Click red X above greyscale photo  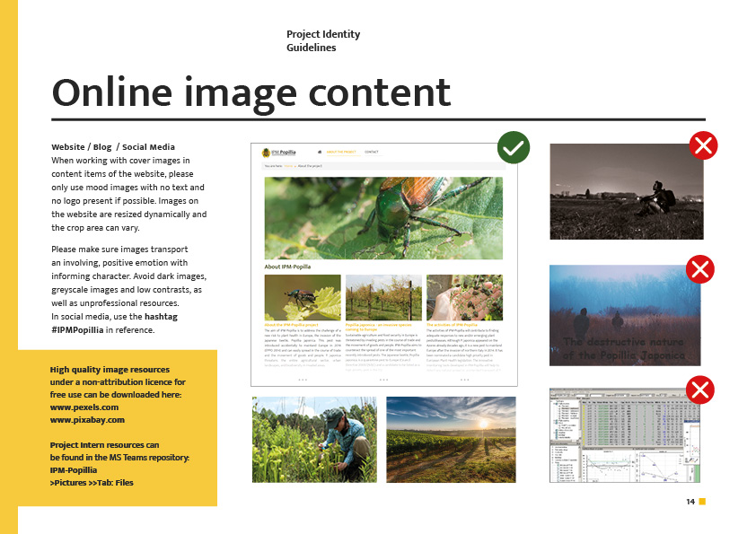click(703, 145)
